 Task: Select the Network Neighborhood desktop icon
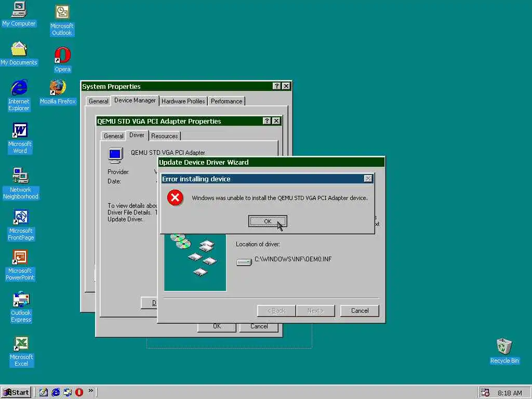(20, 183)
